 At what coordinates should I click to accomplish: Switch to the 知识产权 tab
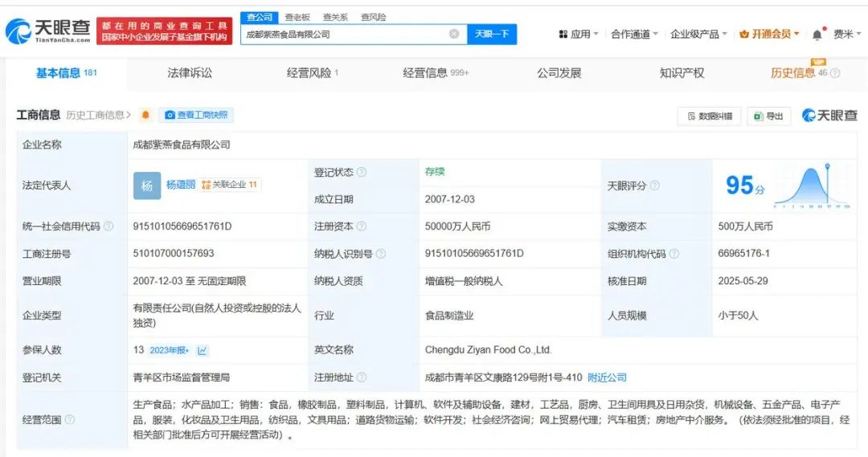[x=682, y=73]
